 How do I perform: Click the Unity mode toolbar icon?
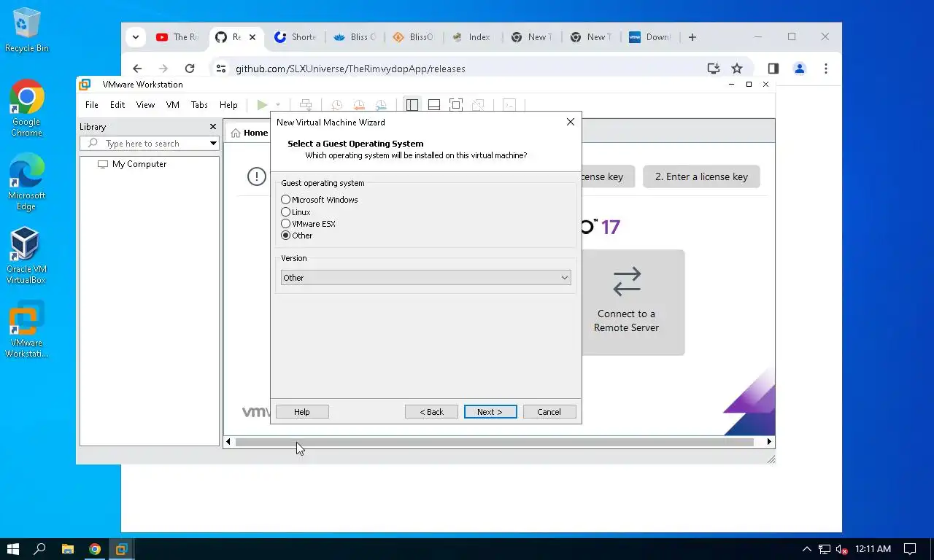coord(478,105)
